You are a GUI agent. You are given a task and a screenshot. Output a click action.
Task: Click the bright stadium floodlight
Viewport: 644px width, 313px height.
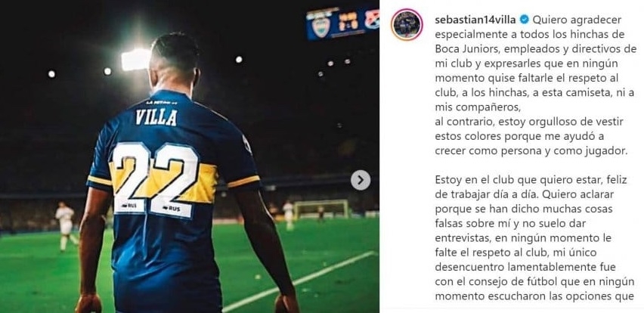(136, 60)
